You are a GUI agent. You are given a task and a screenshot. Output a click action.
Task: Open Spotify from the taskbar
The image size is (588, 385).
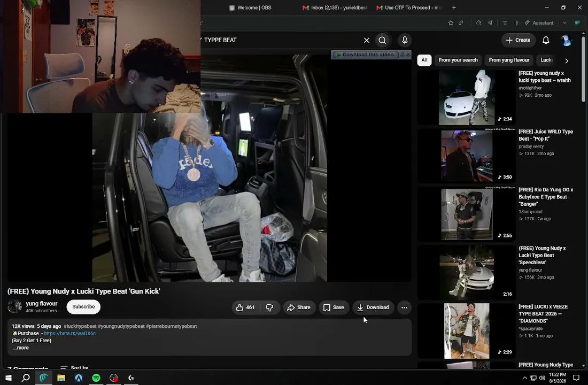point(96,378)
